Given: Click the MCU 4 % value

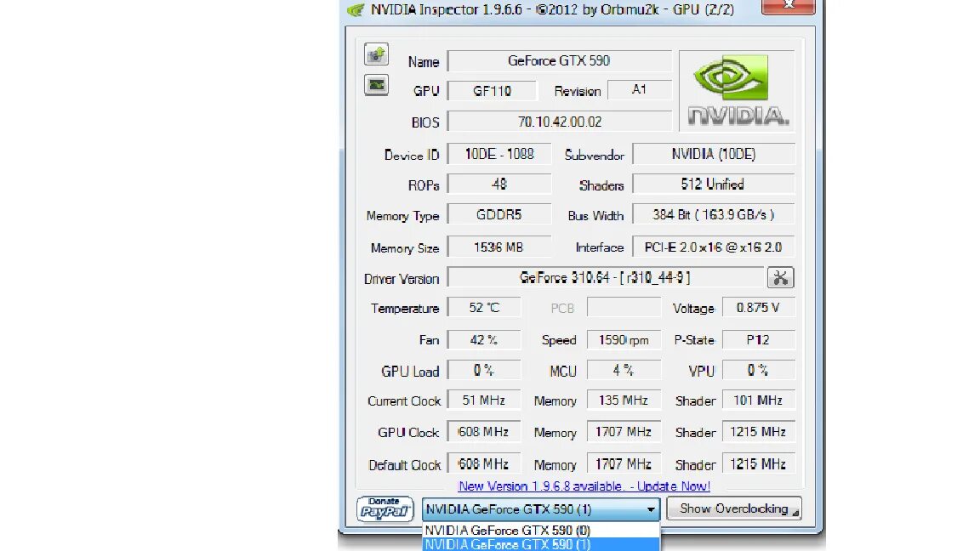Looking at the screenshot, I should (x=624, y=370).
